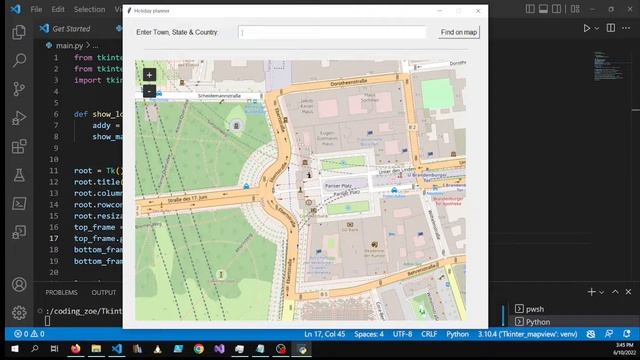Image resolution: width=640 pixels, height=360 pixels.
Task: Zoom out on the map with minus button
Action: point(149,91)
